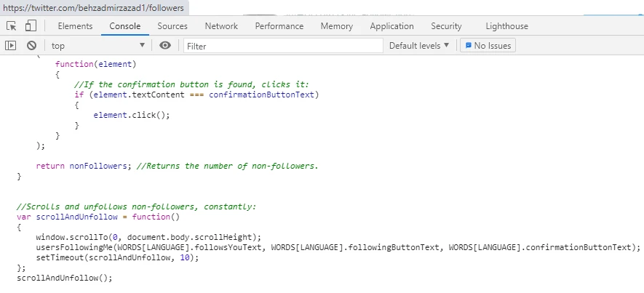Click the scrollAndUnfollow(); line in console
This screenshot has width=644, height=293.
[x=65, y=277]
